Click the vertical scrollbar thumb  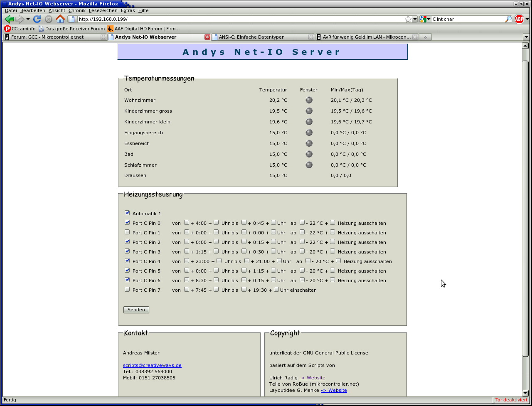point(525,208)
